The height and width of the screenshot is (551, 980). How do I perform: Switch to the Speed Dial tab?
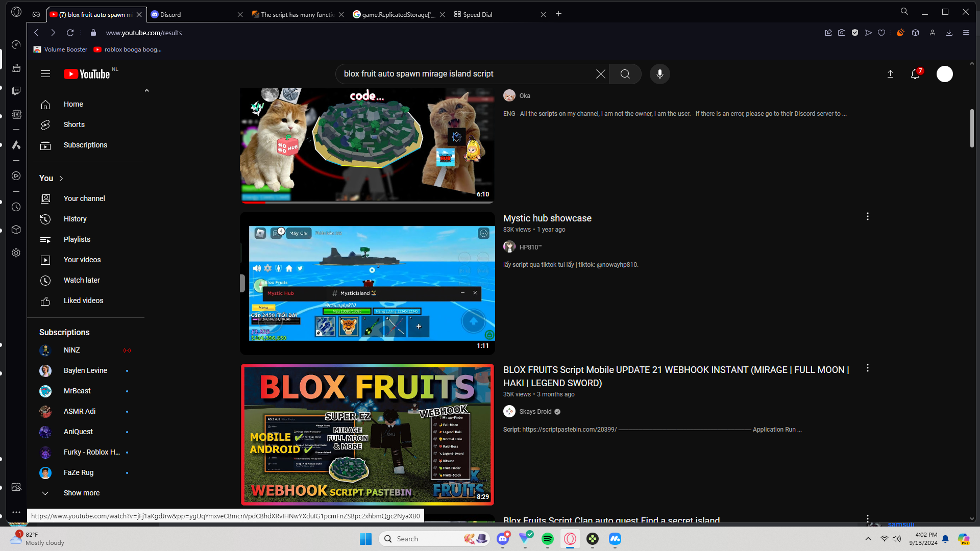pyautogui.click(x=500, y=14)
